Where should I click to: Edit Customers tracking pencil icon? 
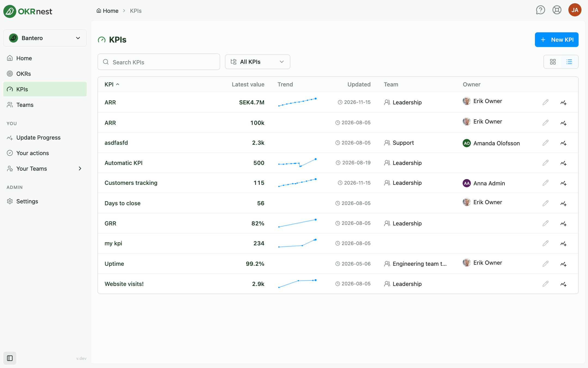coord(545,183)
